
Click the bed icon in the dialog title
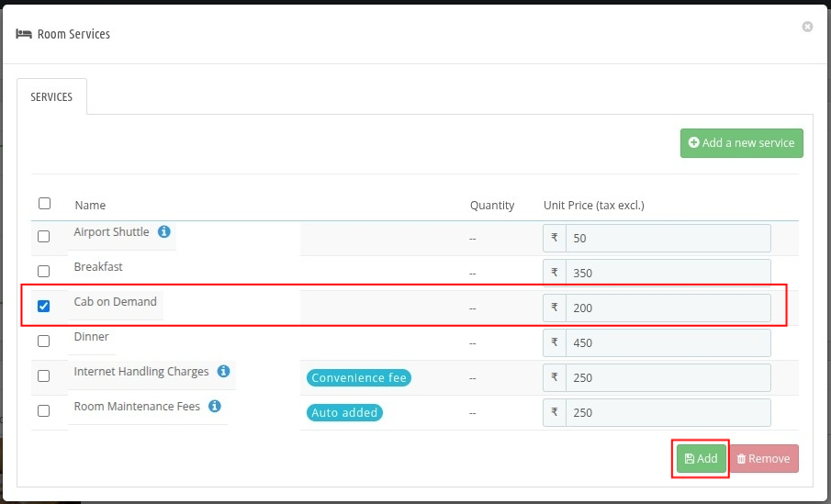coord(24,34)
